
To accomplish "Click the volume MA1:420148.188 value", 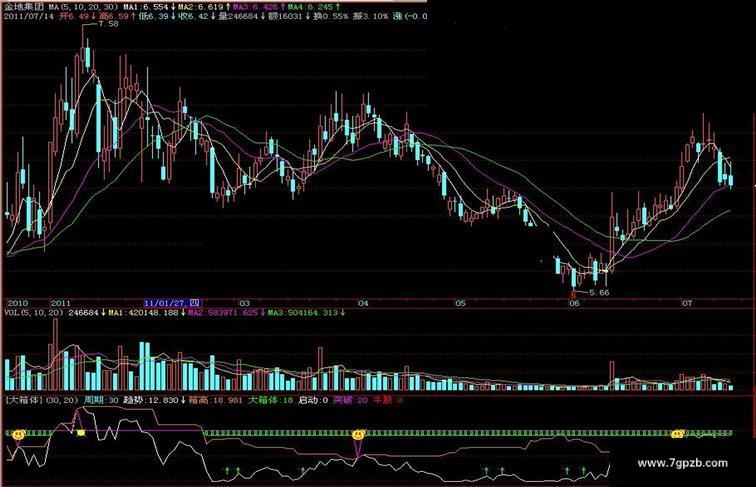I will coord(144,313).
